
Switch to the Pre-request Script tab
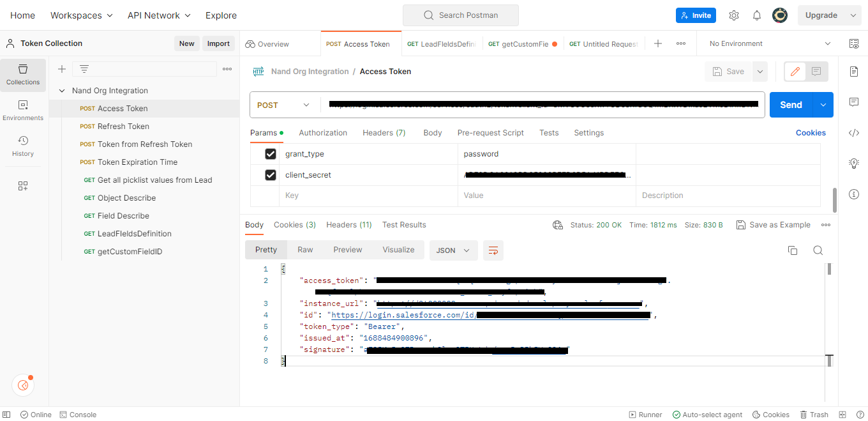coord(491,133)
